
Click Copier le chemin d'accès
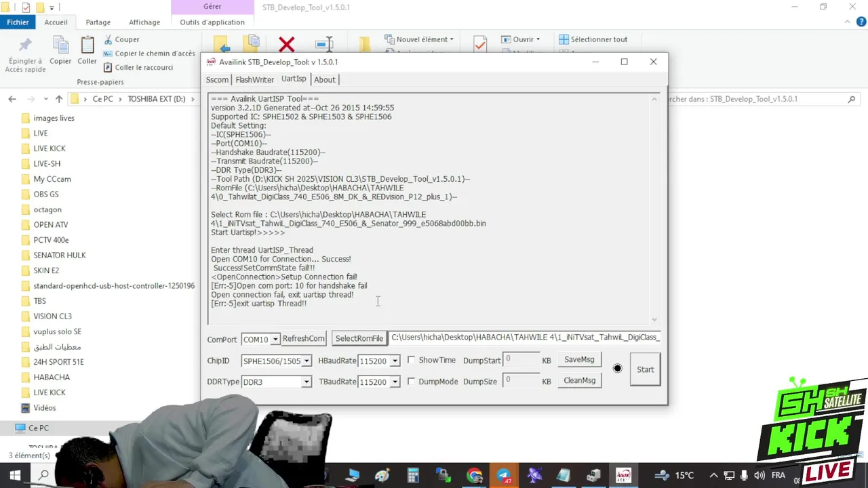[x=149, y=54]
